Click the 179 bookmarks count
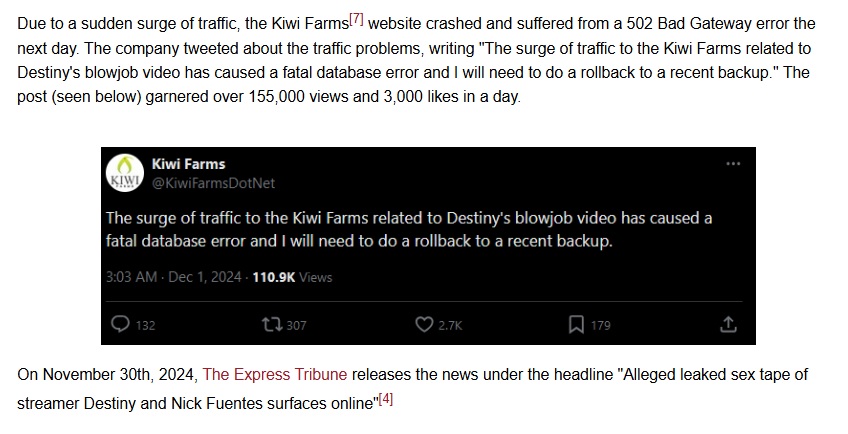 click(x=601, y=325)
